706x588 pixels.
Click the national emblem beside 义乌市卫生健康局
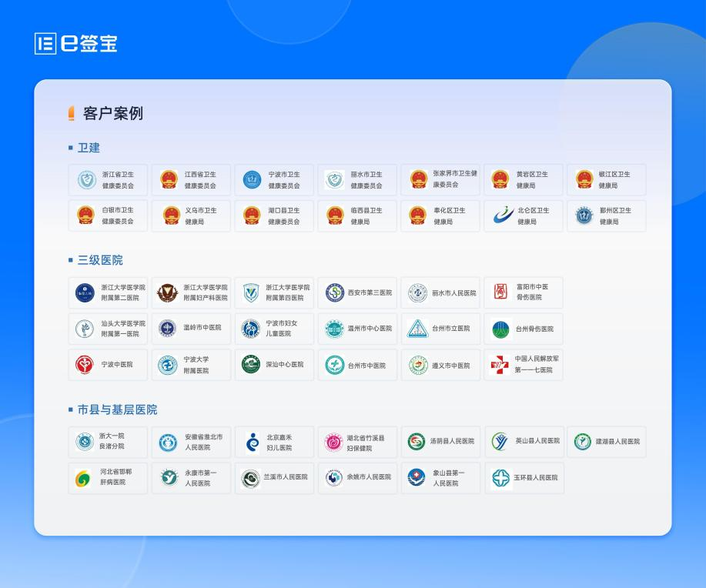click(x=172, y=215)
